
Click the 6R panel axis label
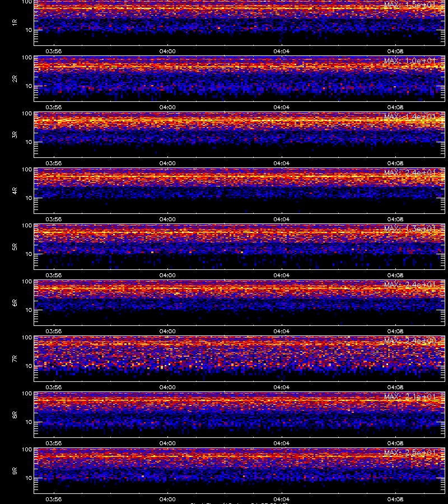coord(15,302)
